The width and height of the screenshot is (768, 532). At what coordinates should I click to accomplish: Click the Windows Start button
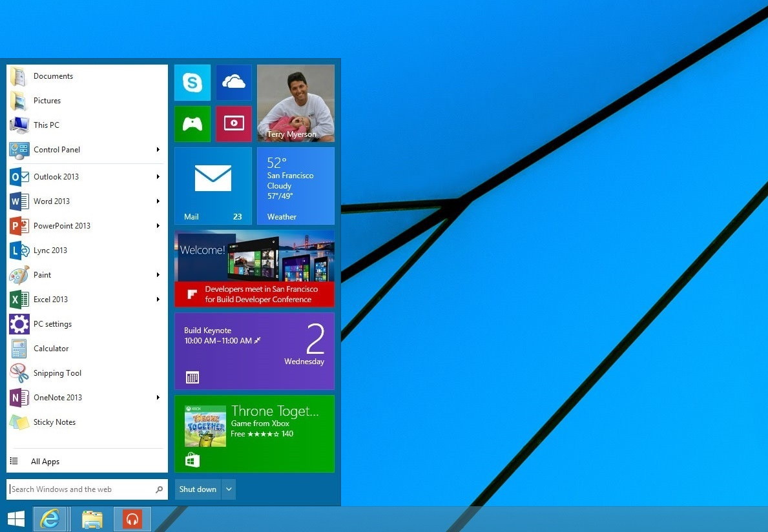16,519
